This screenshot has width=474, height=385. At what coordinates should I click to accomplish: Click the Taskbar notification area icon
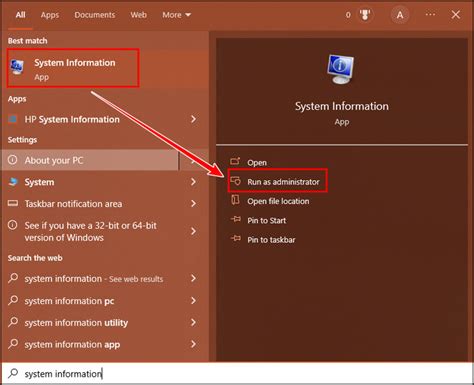[x=13, y=203]
